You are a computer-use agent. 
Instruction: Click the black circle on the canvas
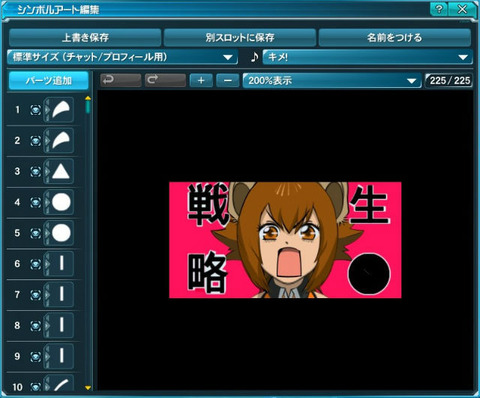coord(369,274)
